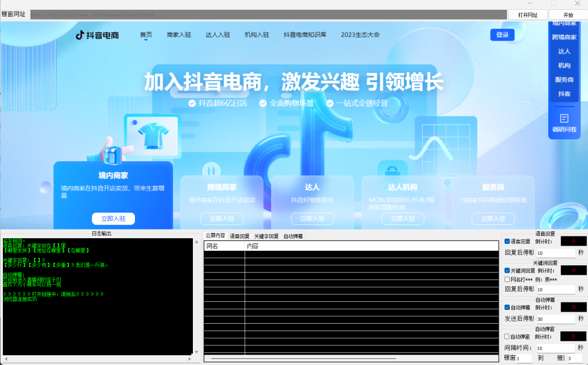The image size is (588, 365).
Task: Uncheck the 关键词回复 checkbox
Action: (x=507, y=270)
